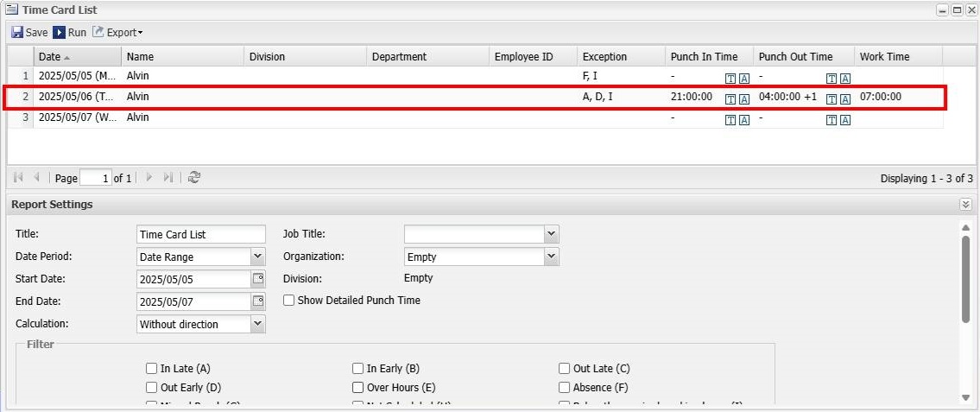Go to the next page of results
The height and width of the screenshot is (412, 980).
[149, 178]
